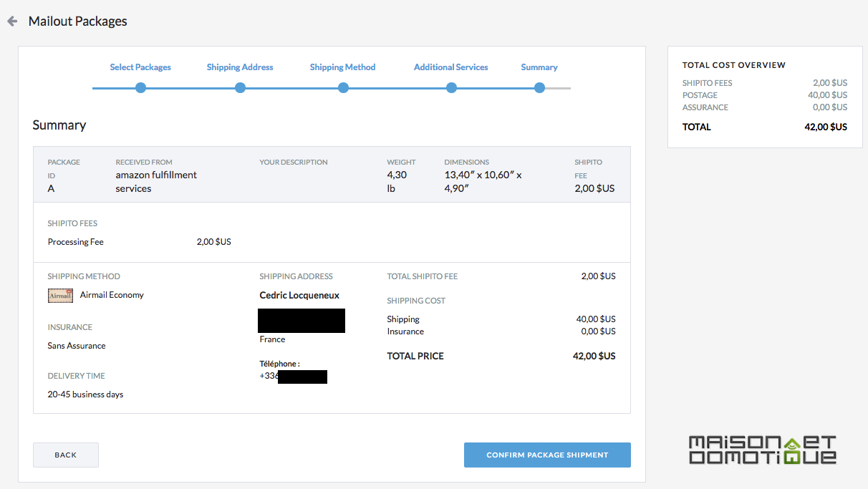Click the Airmail stamp icon
The image size is (868, 489).
60,296
